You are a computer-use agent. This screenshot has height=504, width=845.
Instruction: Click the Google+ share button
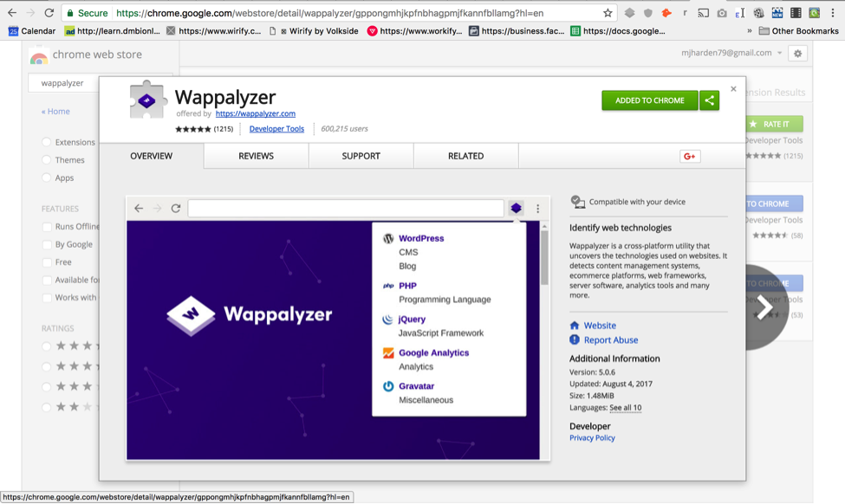pos(690,156)
